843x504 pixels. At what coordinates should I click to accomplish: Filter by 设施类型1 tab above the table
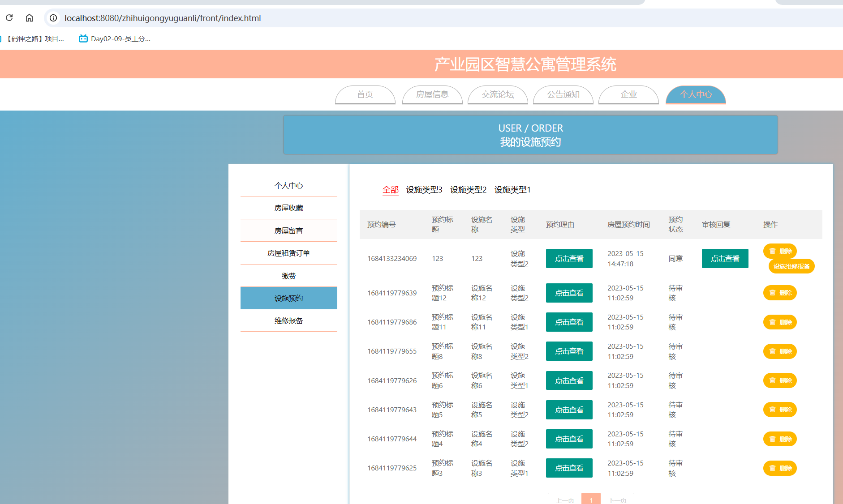pos(512,190)
